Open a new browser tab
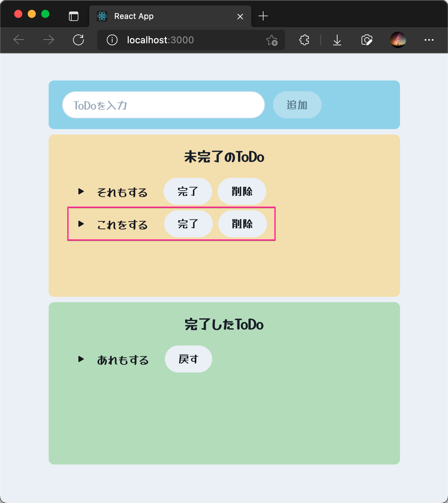This screenshot has height=503, width=448. pyautogui.click(x=263, y=16)
